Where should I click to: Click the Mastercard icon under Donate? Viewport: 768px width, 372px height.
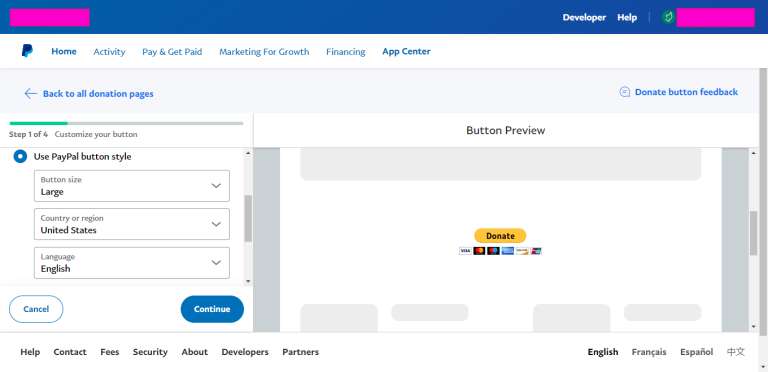(x=479, y=251)
